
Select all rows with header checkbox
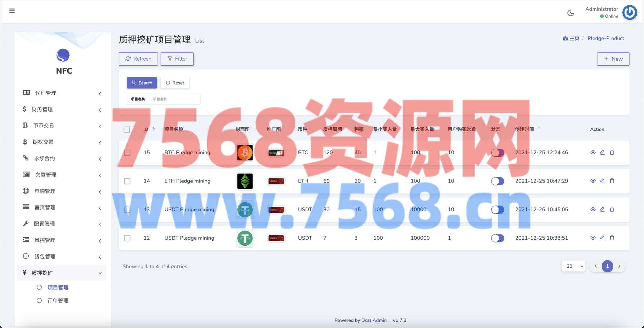[127, 129]
